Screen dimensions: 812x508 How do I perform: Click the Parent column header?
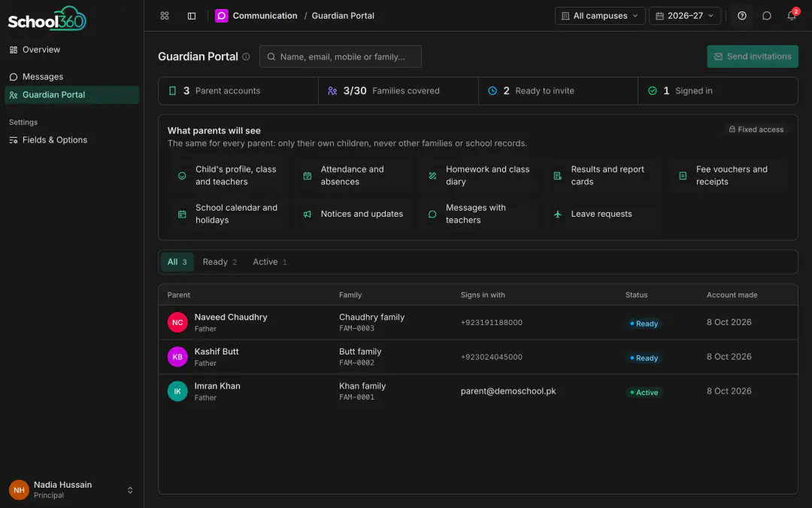179,295
